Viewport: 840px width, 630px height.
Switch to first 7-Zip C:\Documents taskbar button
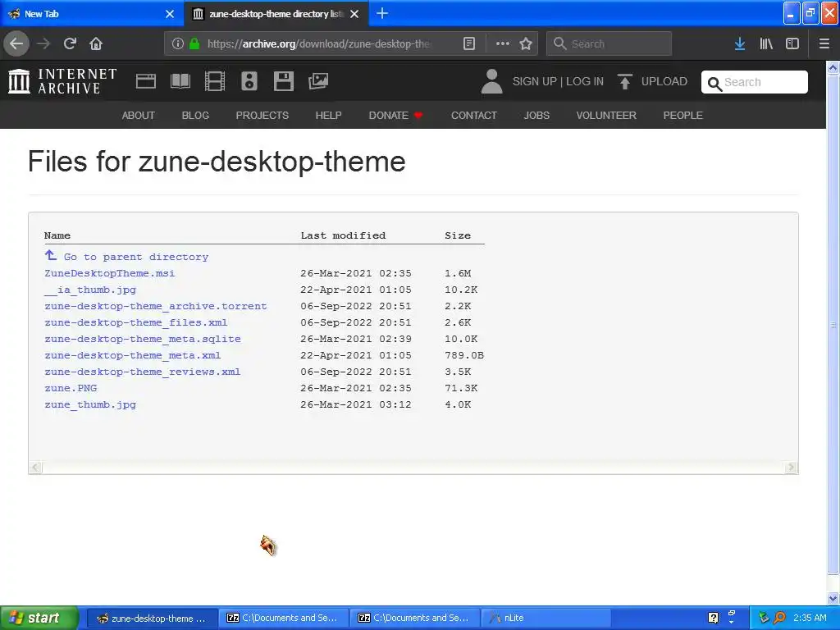[284, 619]
